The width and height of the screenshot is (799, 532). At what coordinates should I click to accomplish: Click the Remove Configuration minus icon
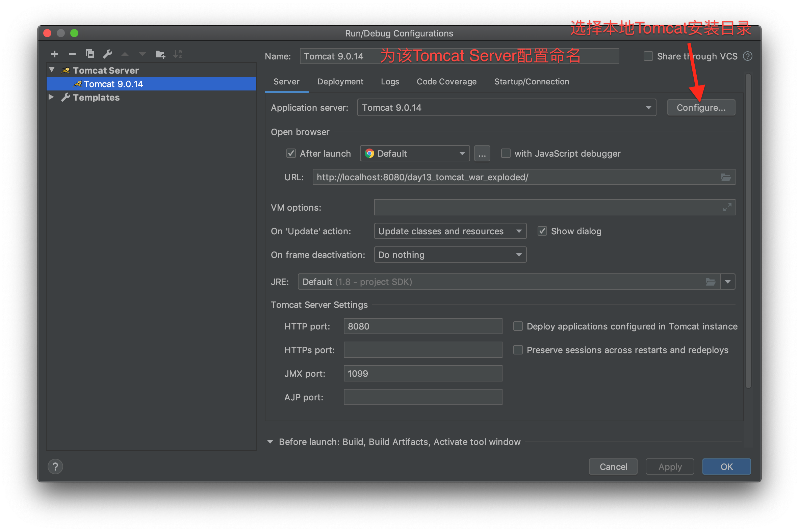pos(72,54)
